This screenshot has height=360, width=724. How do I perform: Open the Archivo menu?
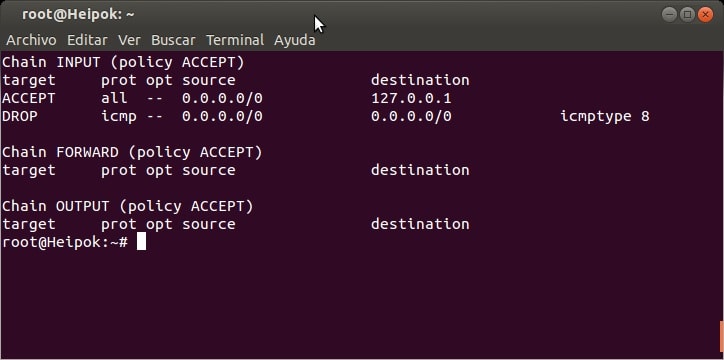click(31, 40)
